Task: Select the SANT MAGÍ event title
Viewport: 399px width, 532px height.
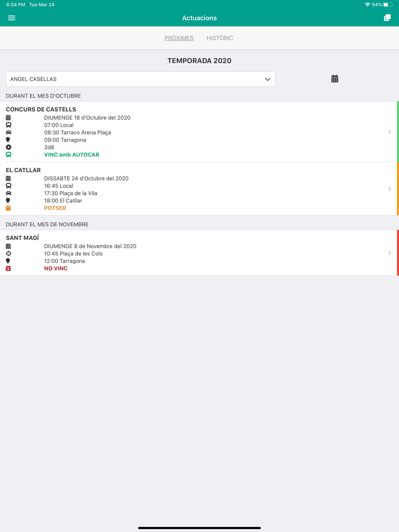Action: (22, 238)
